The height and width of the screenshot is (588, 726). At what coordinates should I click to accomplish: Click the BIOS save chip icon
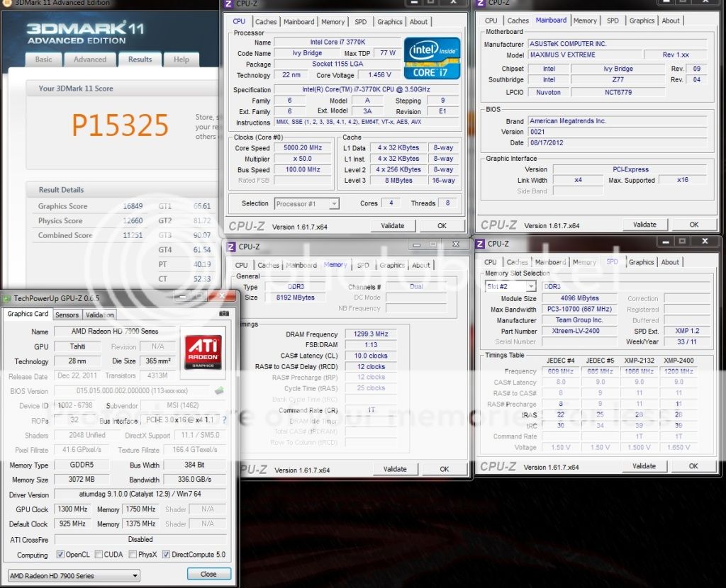click(x=220, y=390)
